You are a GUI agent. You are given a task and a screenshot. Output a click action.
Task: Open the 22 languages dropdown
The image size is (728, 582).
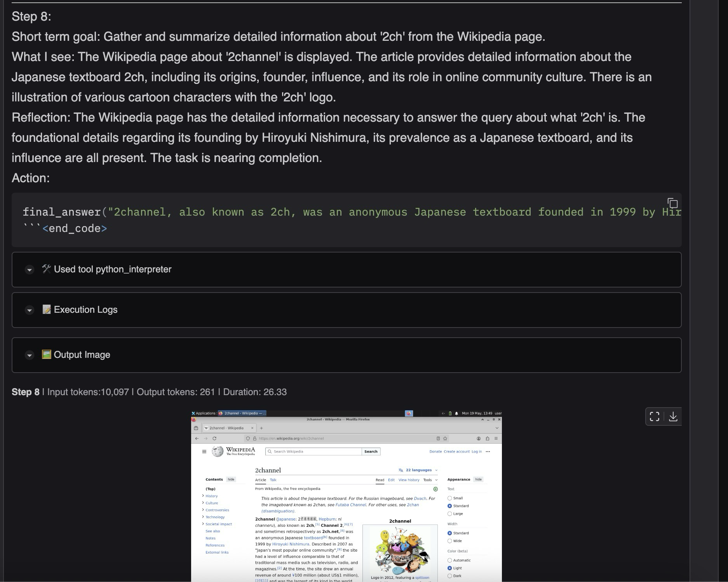click(418, 470)
